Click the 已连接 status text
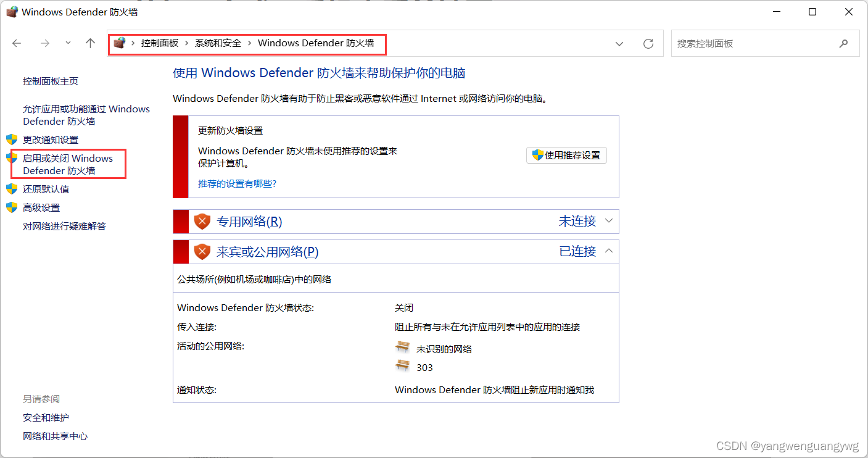The image size is (868, 458). [577, 251]
